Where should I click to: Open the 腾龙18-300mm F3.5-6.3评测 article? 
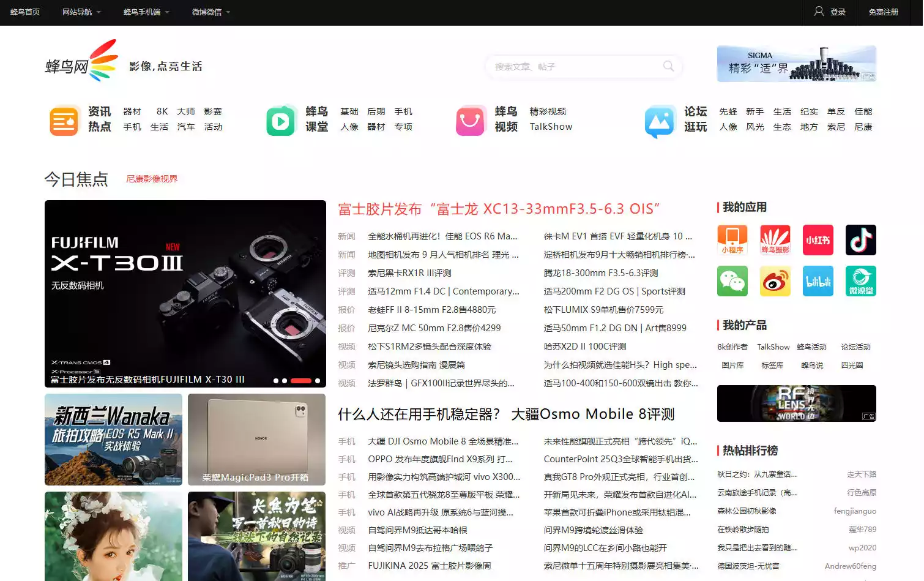point(601,273)
